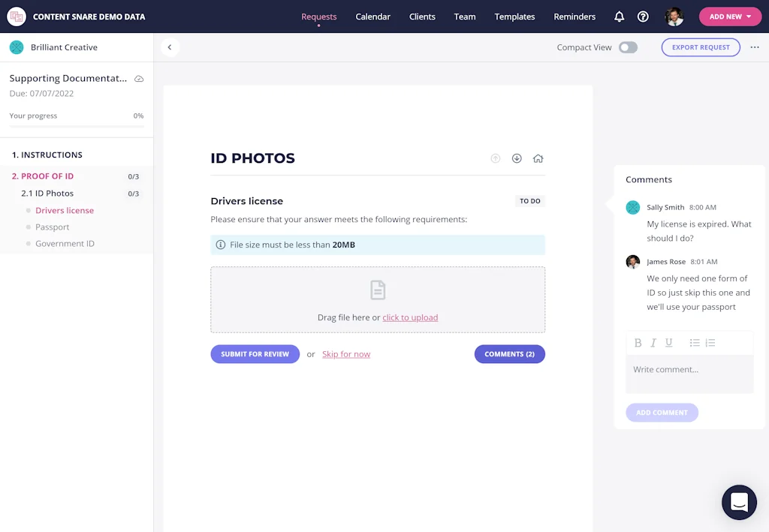Toggle Compact View
This screenshot has width=769, height=532.
629,47
